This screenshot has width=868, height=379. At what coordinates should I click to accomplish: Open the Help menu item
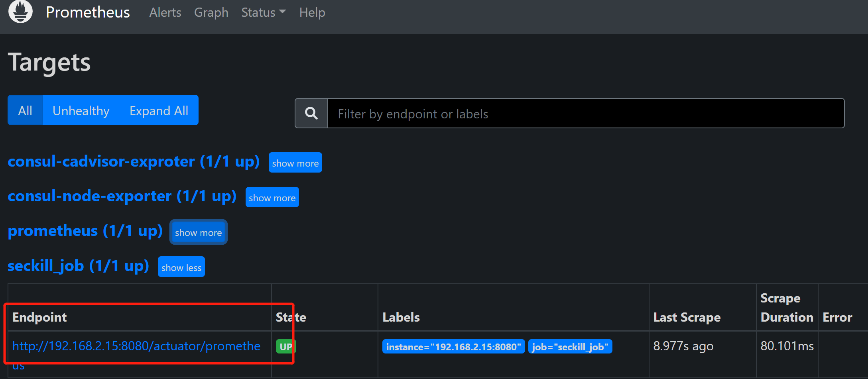coord(312,13)
